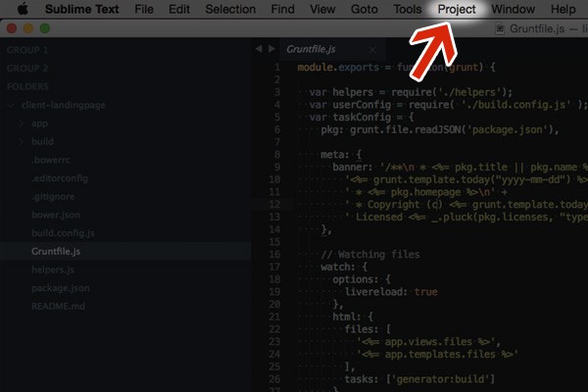Click the GROUP 2 sidebar heading
Viewport: 588px width, 392px height.
[x=27, y=68]
